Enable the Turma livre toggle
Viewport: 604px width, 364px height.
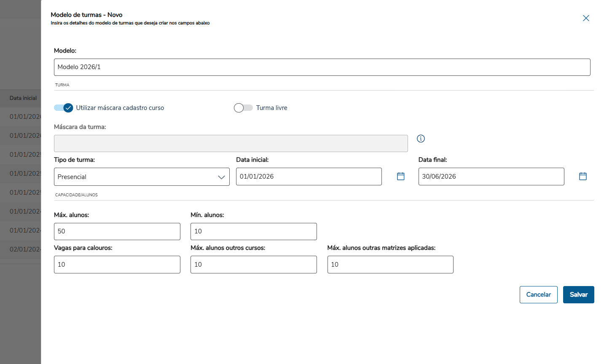coord(243,108)
